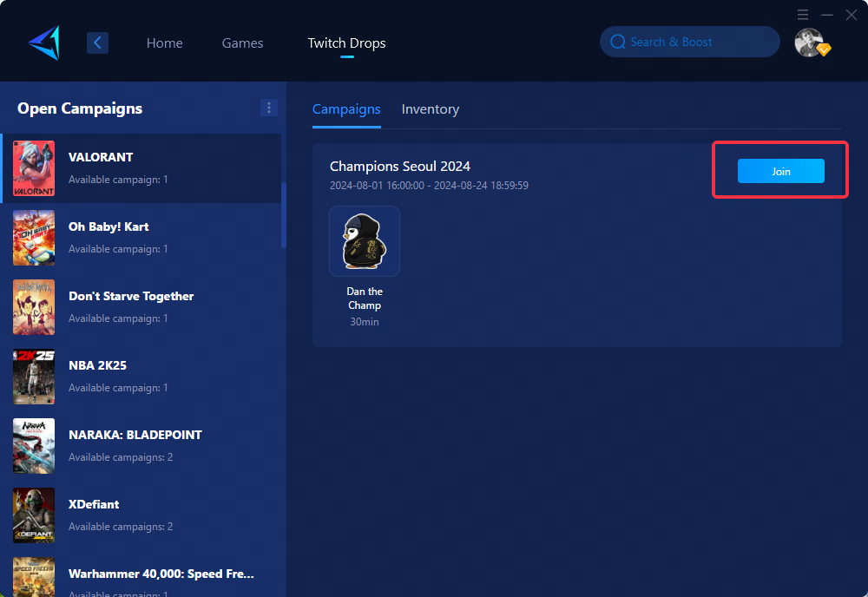Select Oh Baby! Kart campaign
Viewport: 868px width, 597px height.
[x=141, y=238]
